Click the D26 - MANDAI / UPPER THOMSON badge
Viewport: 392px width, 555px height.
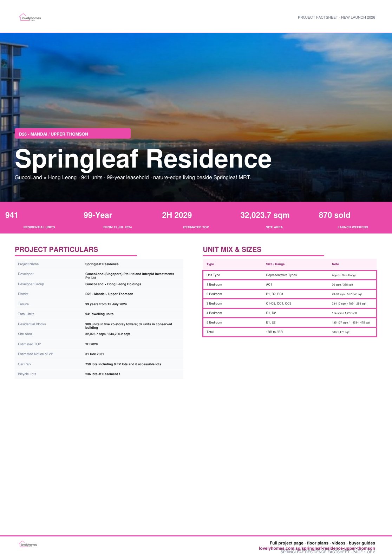[x=73, y=134]
